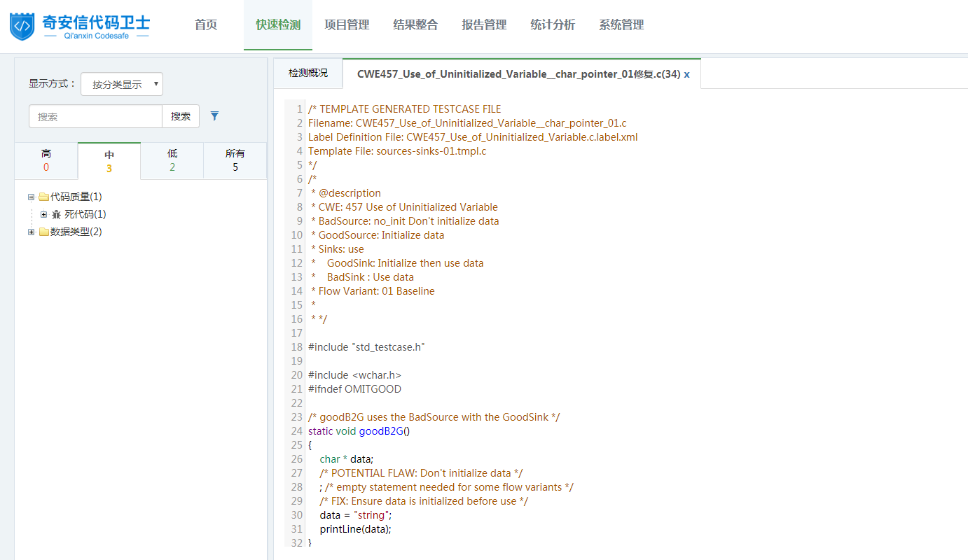
Task: Click into the 搜索 text field
Action: [x=95, y=117]
